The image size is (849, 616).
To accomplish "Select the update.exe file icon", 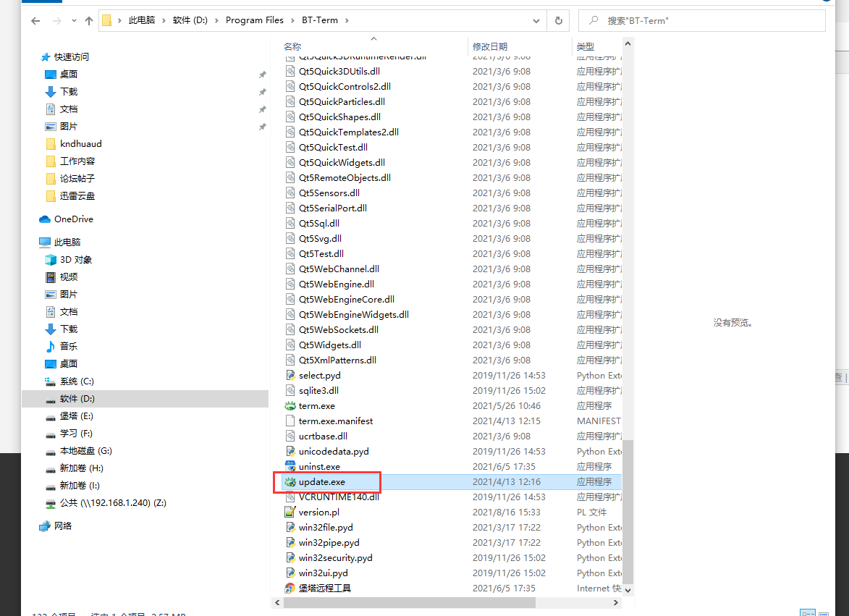I will pos(290,482).
